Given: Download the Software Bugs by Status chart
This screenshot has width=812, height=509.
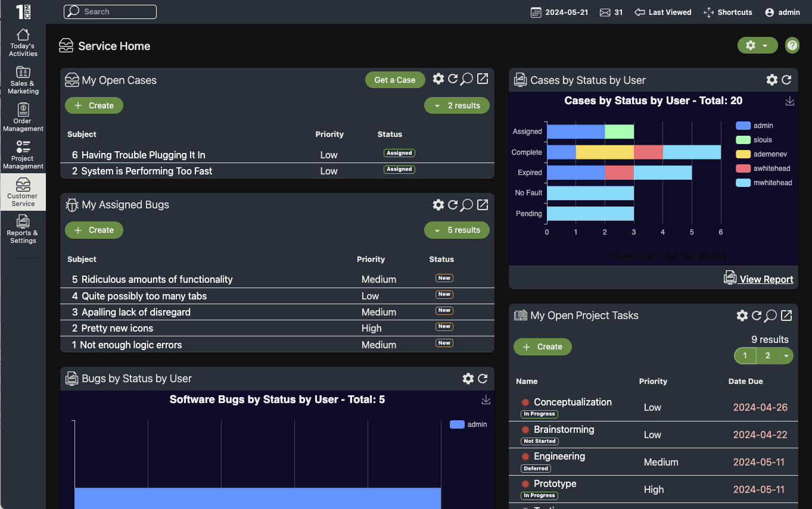Looking at the screenshot, I should click(486, 400).
